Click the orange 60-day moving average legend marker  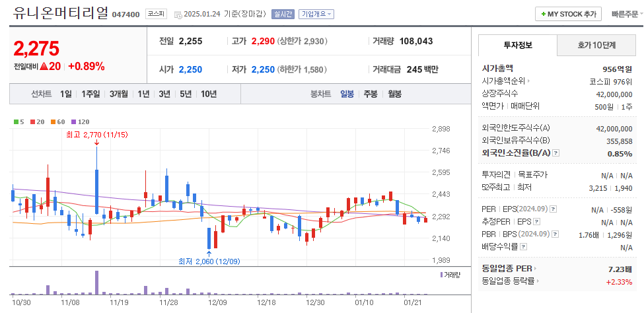53,122
